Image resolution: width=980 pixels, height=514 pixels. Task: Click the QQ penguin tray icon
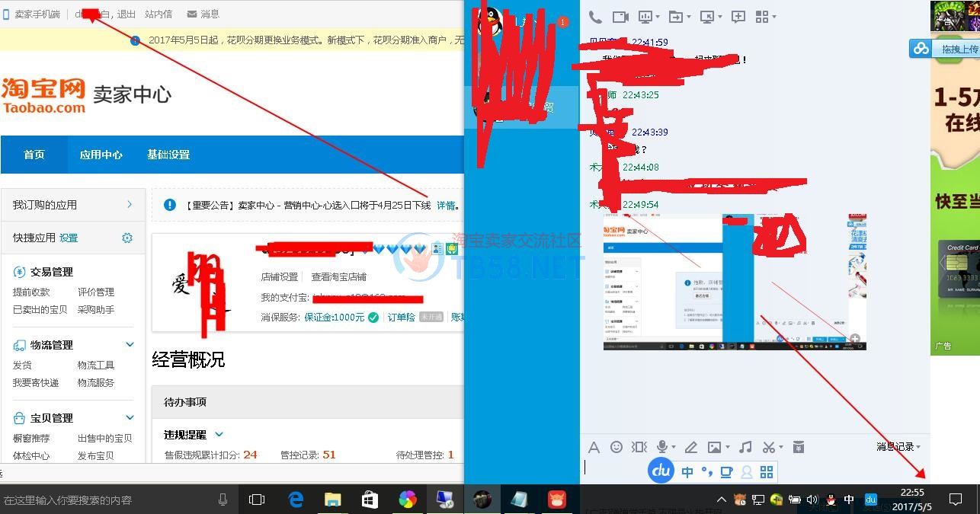tap(831, 500)
